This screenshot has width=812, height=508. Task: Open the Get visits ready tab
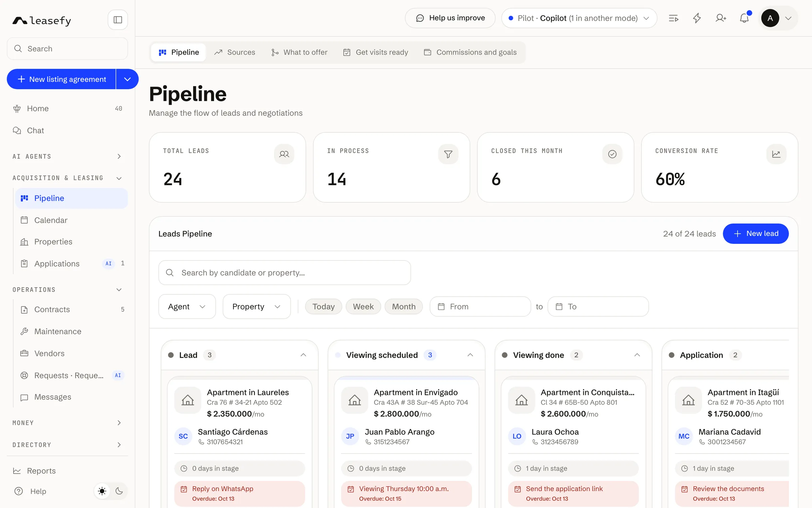376,52
